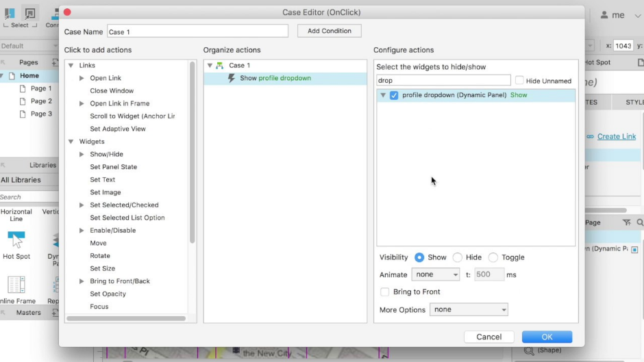The height and width of the screenshot is (362, 644).
Task: Uncheck the profile dropdown panel checkbox
Action: tap(394, 96)
